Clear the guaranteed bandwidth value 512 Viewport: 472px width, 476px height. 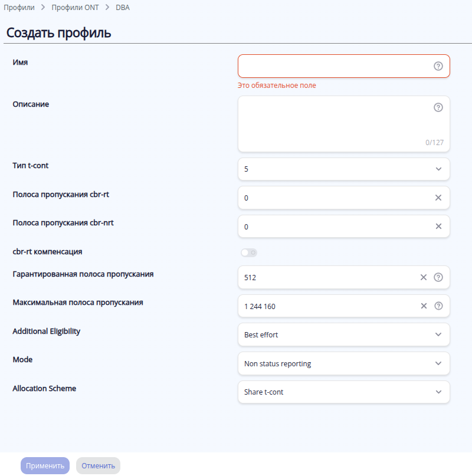point(424,277)
